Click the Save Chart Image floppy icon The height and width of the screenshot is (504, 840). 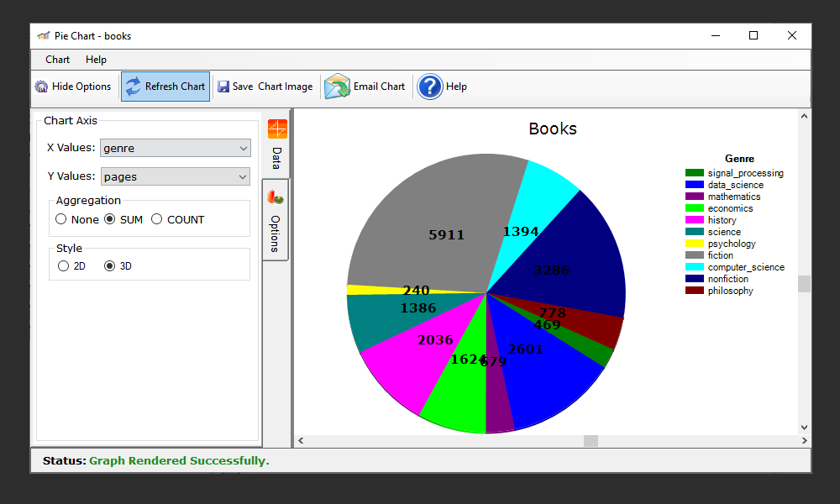pyautogui.click(x=223, y=87)
